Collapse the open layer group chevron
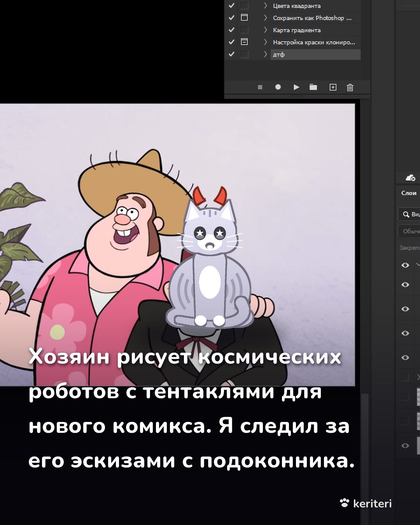420x525 pixels. [x=418, y=264]
